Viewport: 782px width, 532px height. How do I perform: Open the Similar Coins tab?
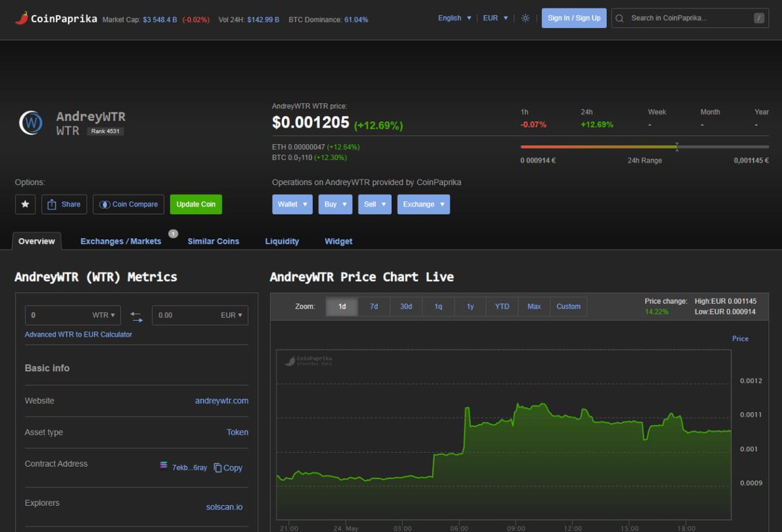[x=213, y=242]
